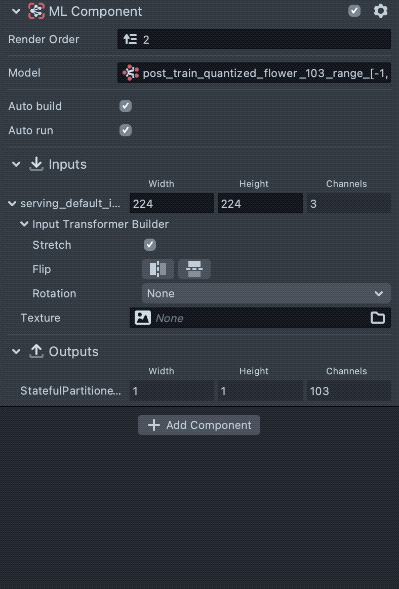Click the Render Order sort icon
Viewport: 399px width, 589px height.
130,39
